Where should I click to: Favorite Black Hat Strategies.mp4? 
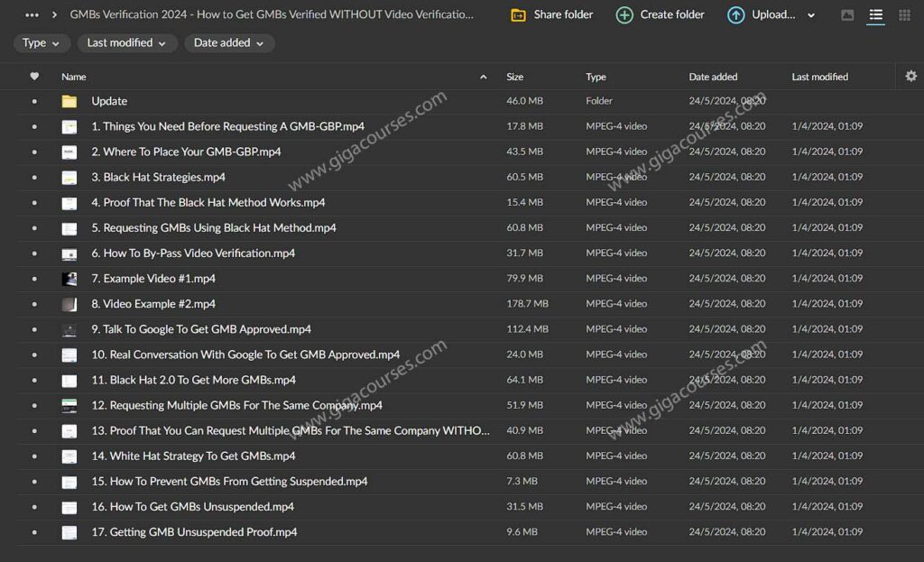(34, 177)
